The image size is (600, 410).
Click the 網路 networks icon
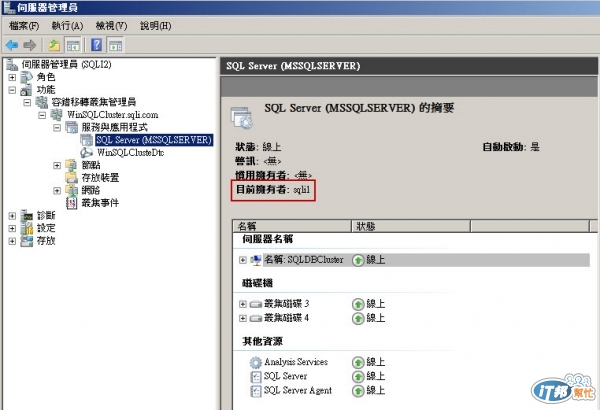(72, 190)
